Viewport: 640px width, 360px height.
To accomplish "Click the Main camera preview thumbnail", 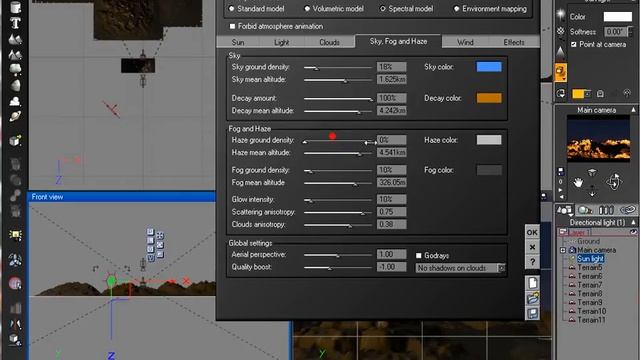I will 598,139.
